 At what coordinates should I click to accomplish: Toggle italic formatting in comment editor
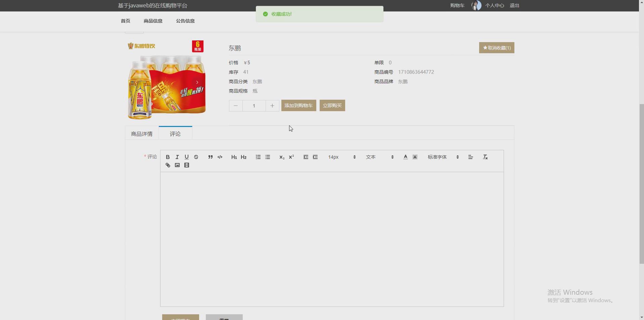click(x=177, y=157)
